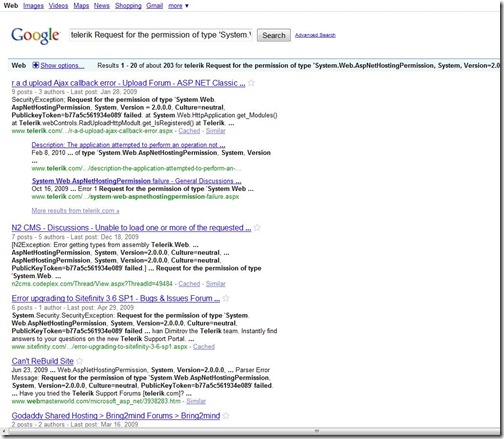Open Gmail from top navigation
This screenshot has width=504, height=439.
155,6
